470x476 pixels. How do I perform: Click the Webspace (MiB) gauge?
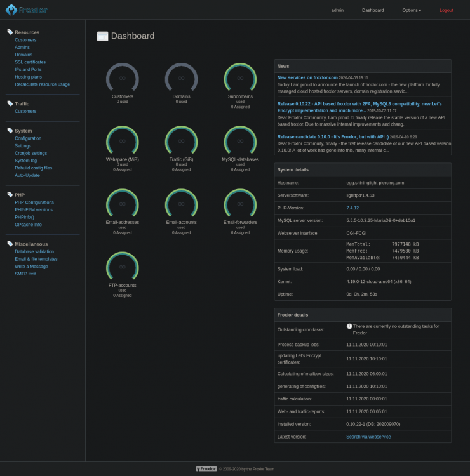[123, 140]
